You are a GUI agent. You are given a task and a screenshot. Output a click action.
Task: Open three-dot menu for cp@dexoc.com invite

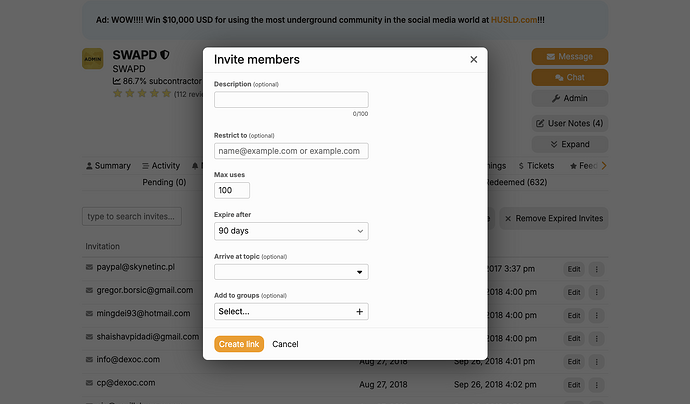coord(596,385)
